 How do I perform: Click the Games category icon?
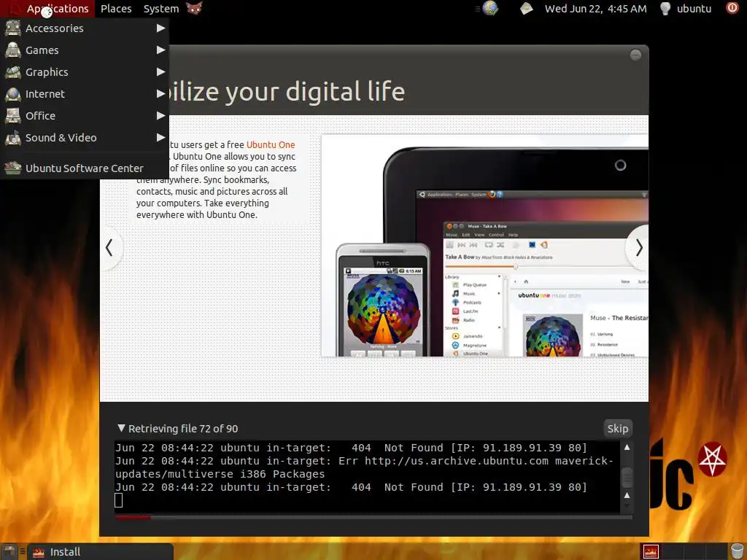click(13, 50)
